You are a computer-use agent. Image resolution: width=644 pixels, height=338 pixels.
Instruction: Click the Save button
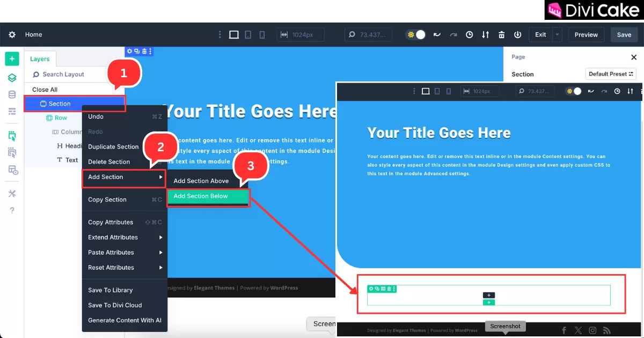pyautogui.click(x=624, y=34)
